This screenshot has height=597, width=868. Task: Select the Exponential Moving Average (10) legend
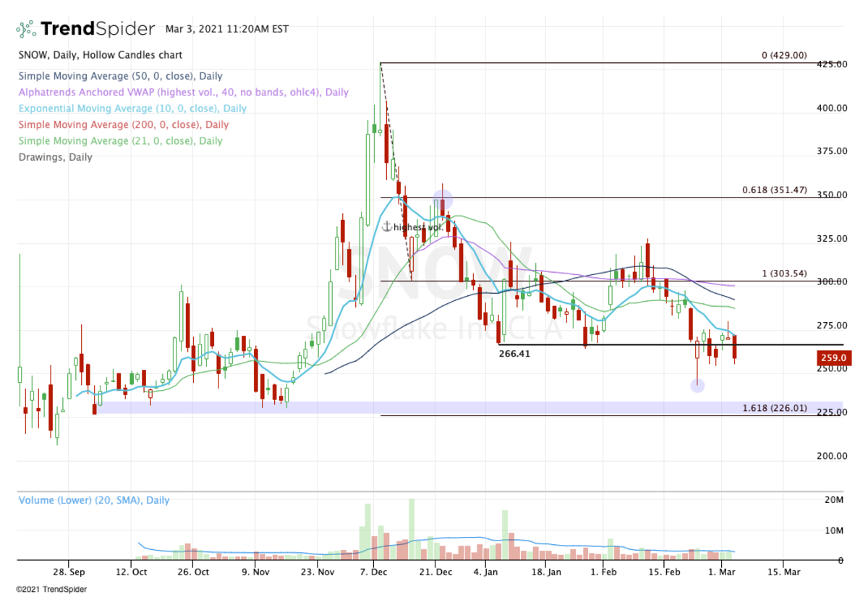[132, 109]
